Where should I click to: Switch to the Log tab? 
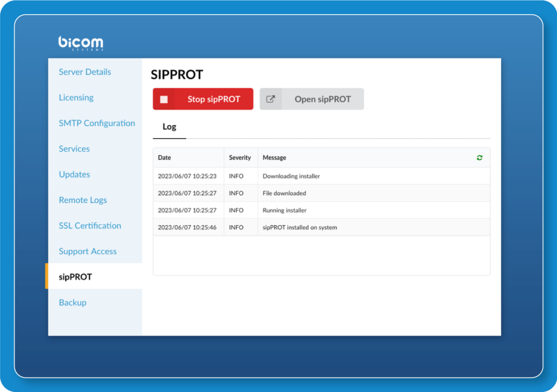click(x=170, y=127)
